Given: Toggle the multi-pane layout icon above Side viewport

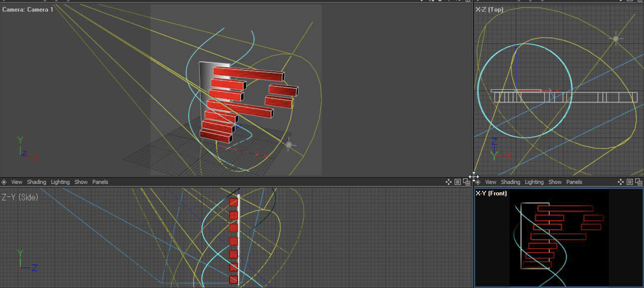Looking at the screenshot, I should click(466, 182).
